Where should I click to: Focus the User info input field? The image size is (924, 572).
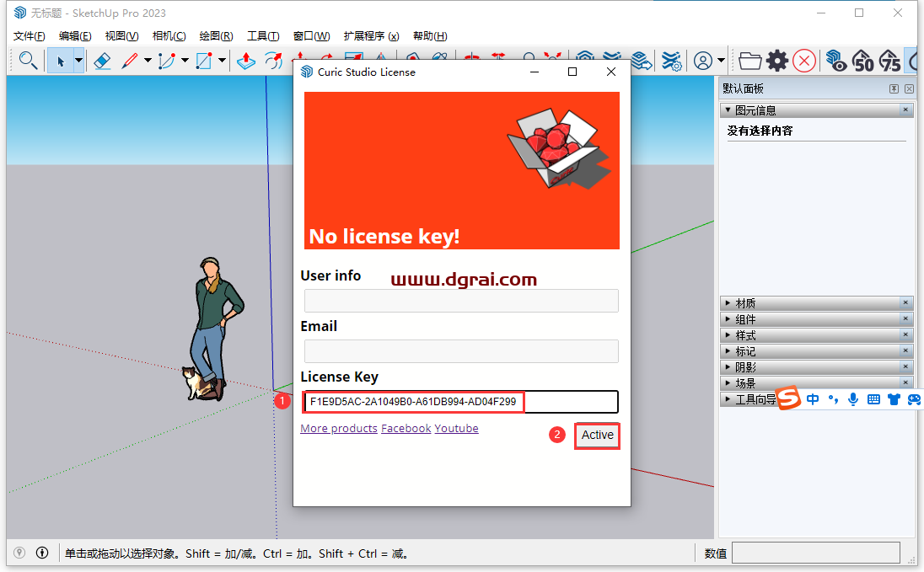[x=461, y=301]
